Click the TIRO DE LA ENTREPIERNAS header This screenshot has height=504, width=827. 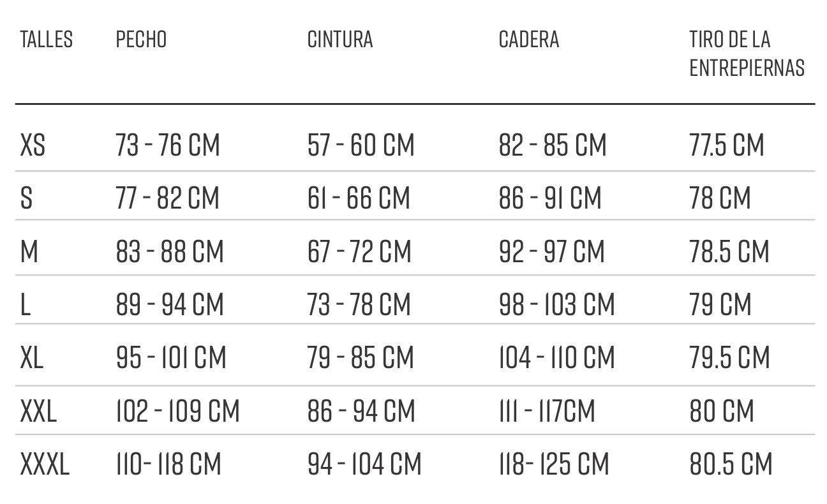(x=747, y=54)
